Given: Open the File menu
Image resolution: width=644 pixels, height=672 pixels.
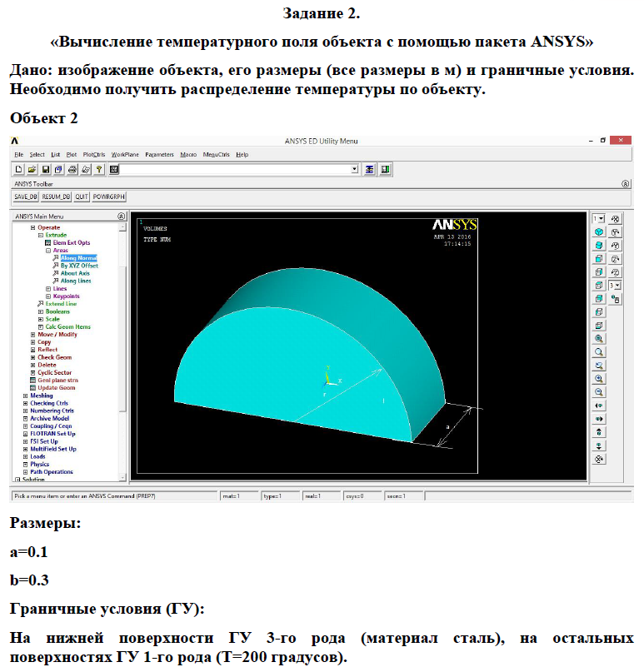Looking at the screenshot, I should click(19, 155).
